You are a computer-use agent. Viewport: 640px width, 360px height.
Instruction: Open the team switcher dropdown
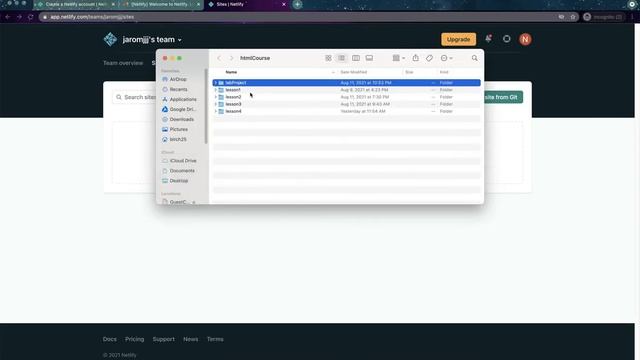152,40
